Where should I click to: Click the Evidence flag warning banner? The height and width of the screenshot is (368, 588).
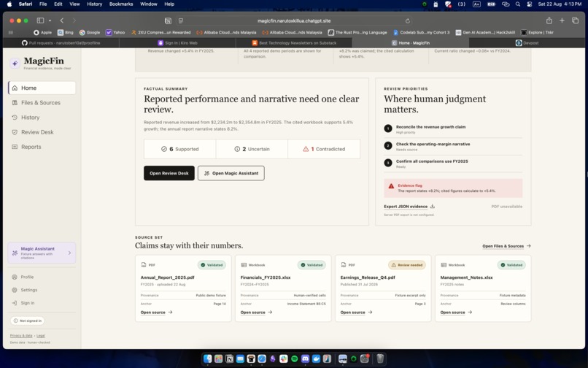tap(453, 188)
